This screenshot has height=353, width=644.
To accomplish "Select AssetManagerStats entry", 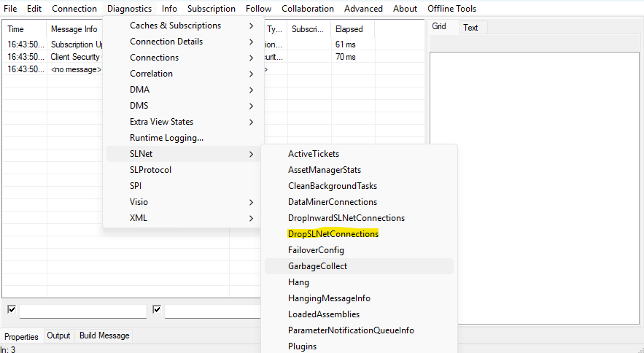I will pyautogui.click(x=359, y=170).
